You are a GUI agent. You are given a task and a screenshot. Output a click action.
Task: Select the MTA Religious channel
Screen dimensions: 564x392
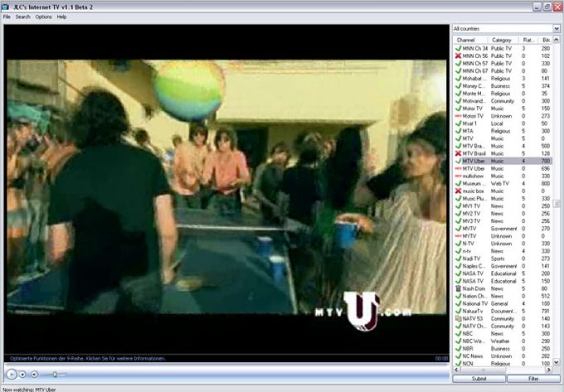pos(503,131)
